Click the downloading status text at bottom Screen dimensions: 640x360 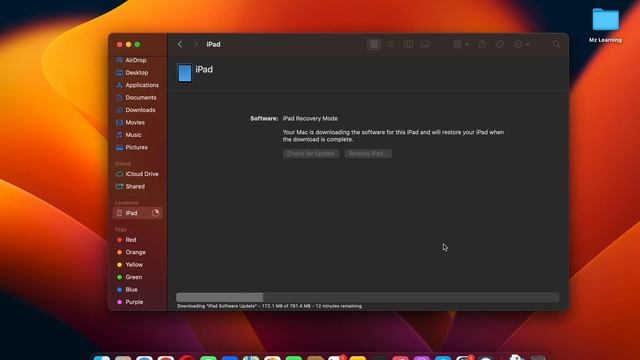(269, 306)
